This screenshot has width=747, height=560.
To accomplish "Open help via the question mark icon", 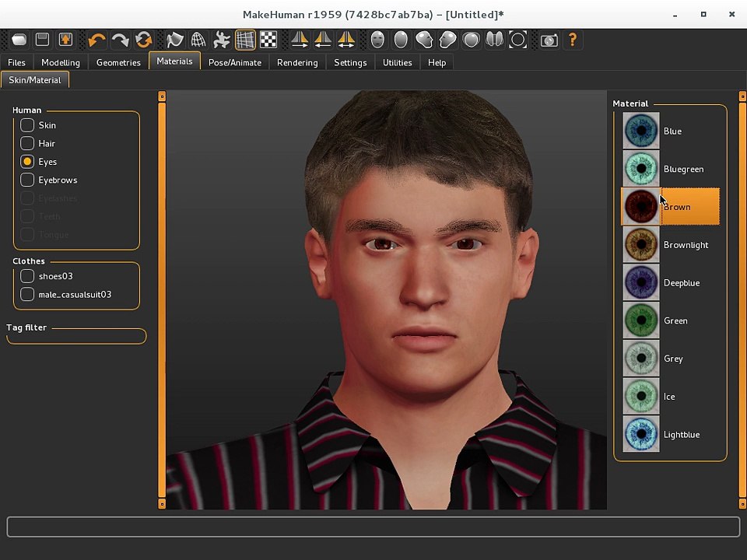I will coord(572,40).
